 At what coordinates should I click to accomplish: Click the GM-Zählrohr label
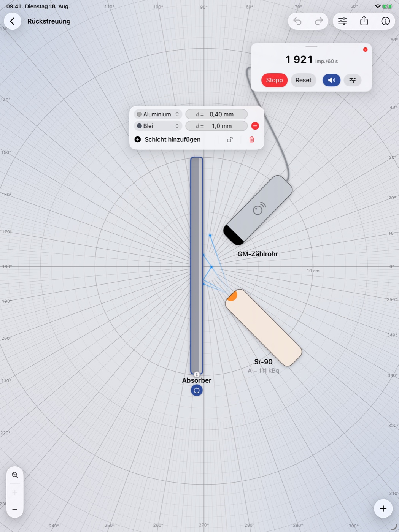(x=258, y=254)
